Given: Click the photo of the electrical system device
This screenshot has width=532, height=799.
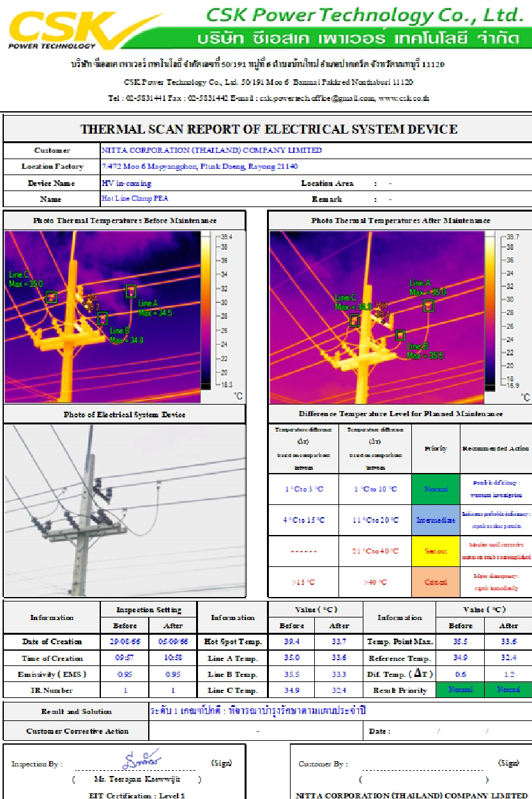Looking at the screenshot, I should (125, 509).
